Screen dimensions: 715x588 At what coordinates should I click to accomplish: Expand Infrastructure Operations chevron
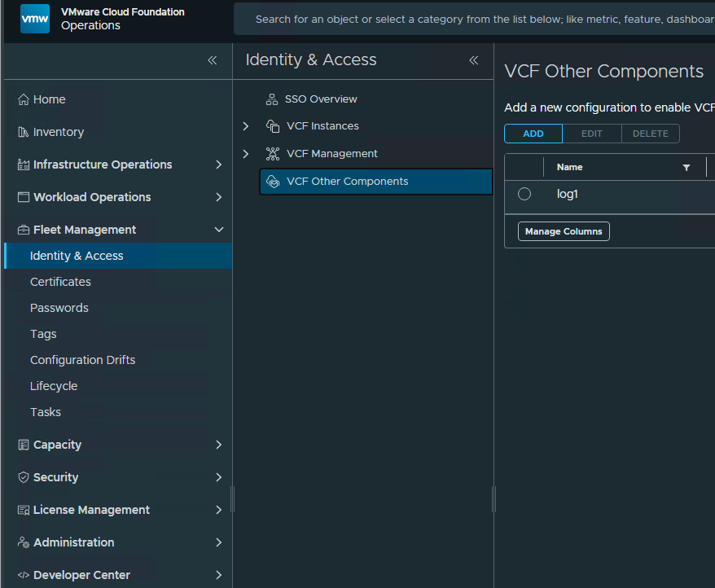tap(219, 165)
